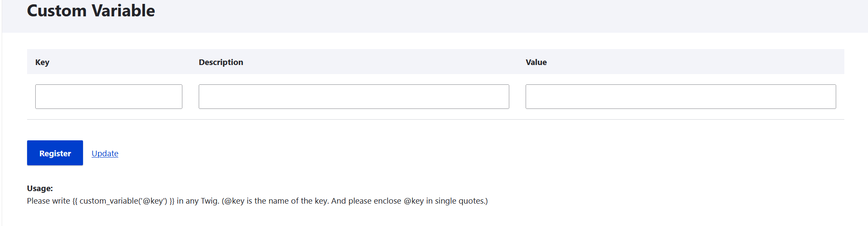The image size is (868, 226).
Task: Click the blue Register button
Action: (55, 153)
